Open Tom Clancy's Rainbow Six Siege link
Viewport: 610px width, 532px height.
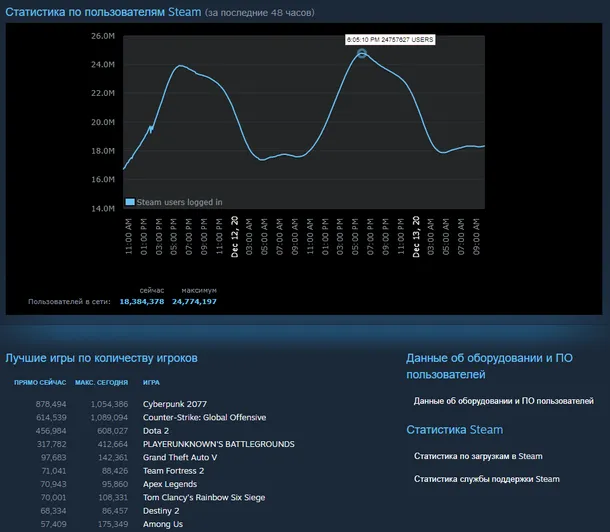[204, 497]
